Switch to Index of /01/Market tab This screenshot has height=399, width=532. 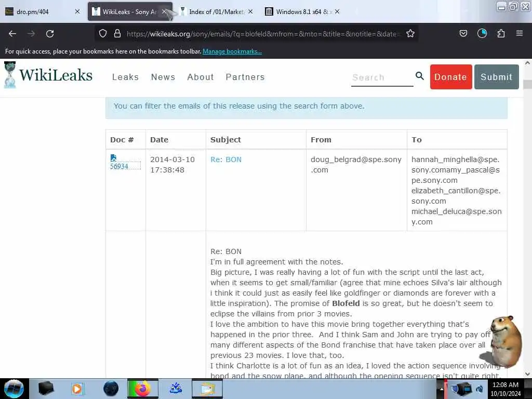click(x=216, y=11)
